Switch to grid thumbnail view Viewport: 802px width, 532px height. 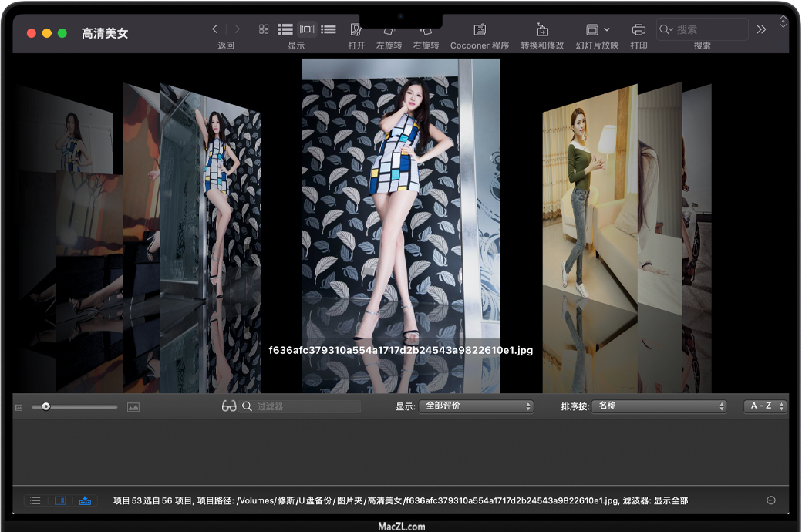coord(264,29)
